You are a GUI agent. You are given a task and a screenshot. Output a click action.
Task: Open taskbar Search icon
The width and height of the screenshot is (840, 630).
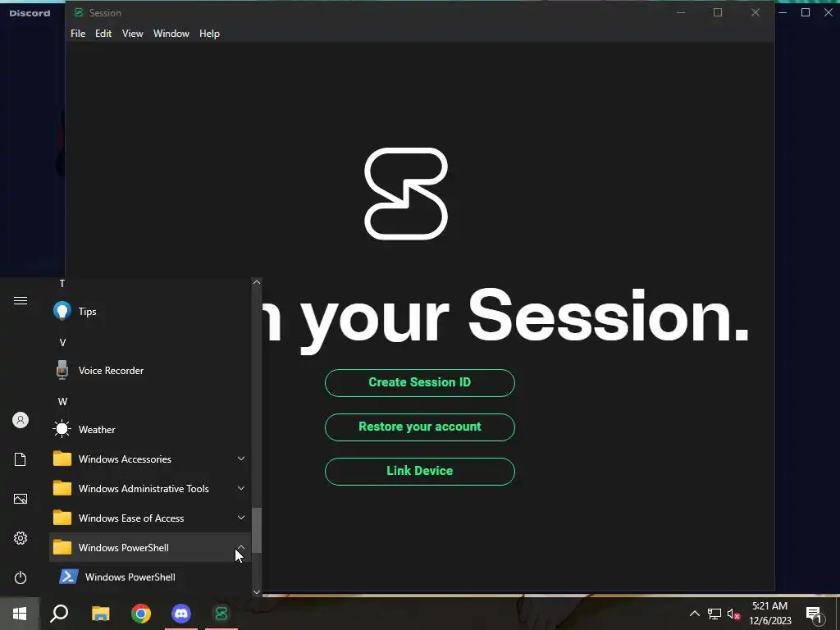(x=59, y=614)
